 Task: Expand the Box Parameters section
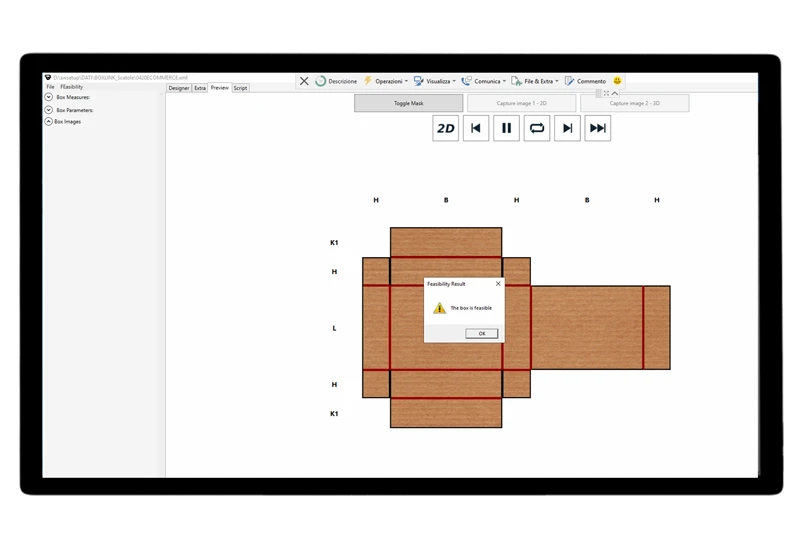click(49, 110)
